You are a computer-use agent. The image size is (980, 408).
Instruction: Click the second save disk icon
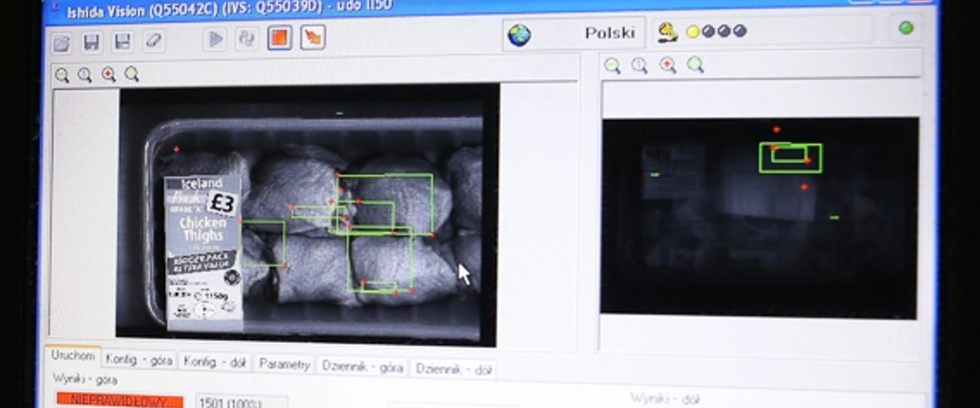pos(122,42)
